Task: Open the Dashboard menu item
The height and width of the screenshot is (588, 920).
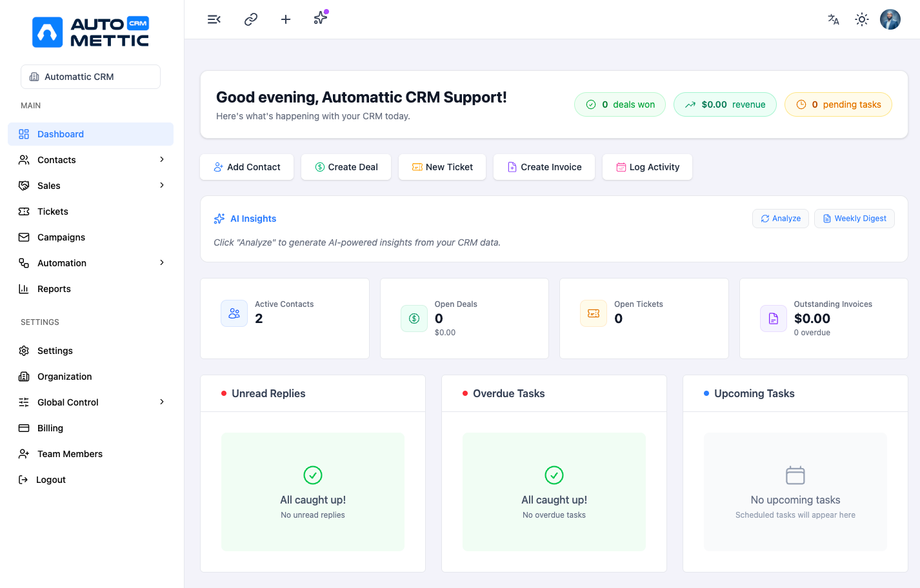Action: [x=61, y=133]
